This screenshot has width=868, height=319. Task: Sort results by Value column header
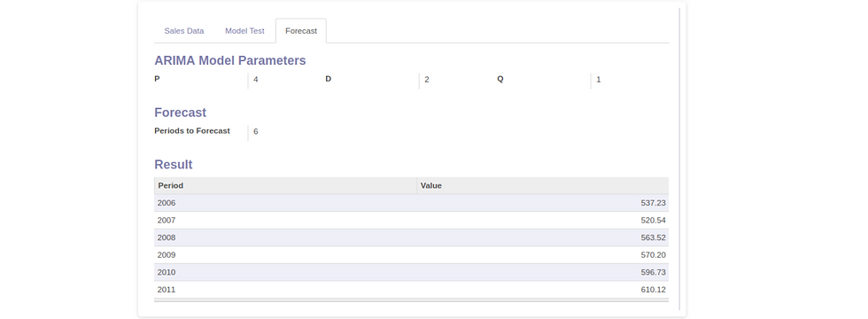click(x=542, y=185)
